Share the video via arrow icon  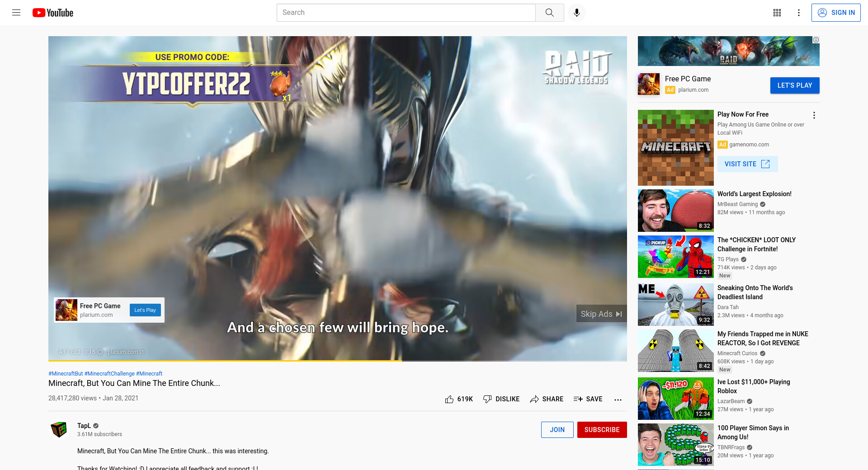point(534,399)
